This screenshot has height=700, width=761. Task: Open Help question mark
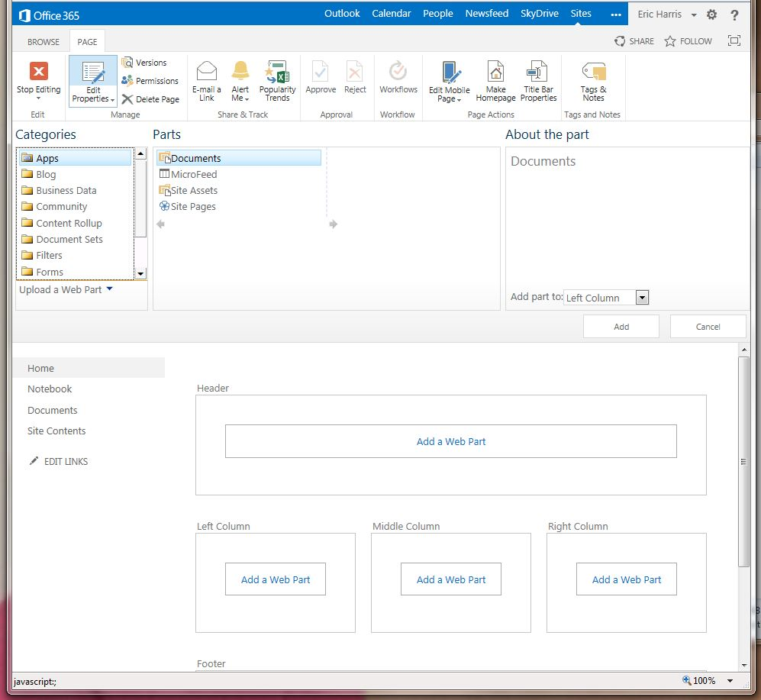[x=734, y=15]
